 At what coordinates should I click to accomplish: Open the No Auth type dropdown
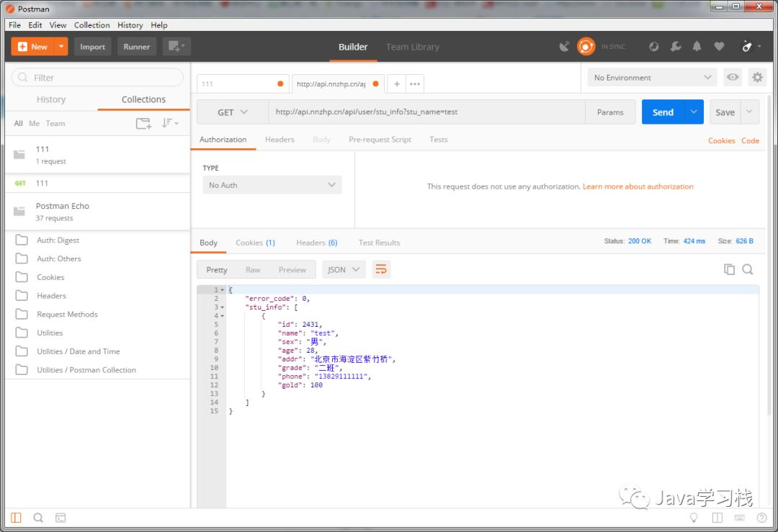(x=272, y=185)
